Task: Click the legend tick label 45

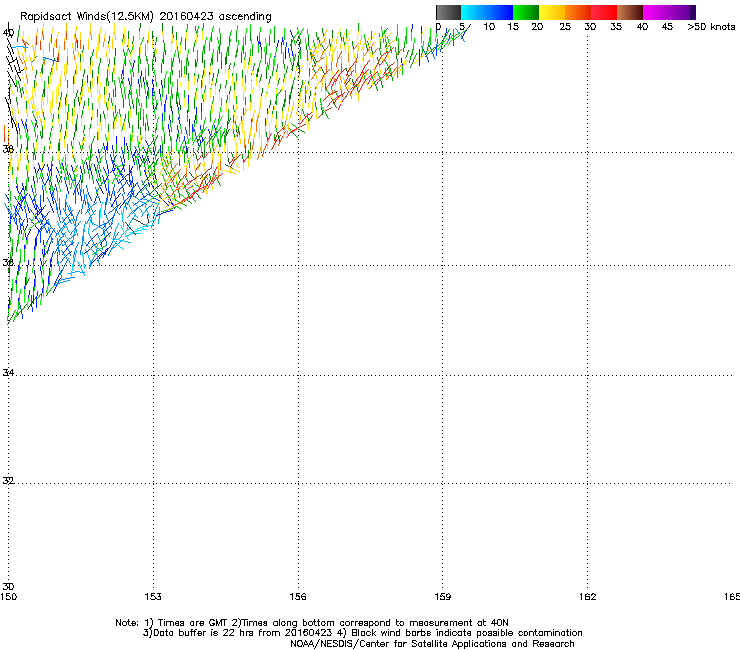Action: (x=667, y=27)
